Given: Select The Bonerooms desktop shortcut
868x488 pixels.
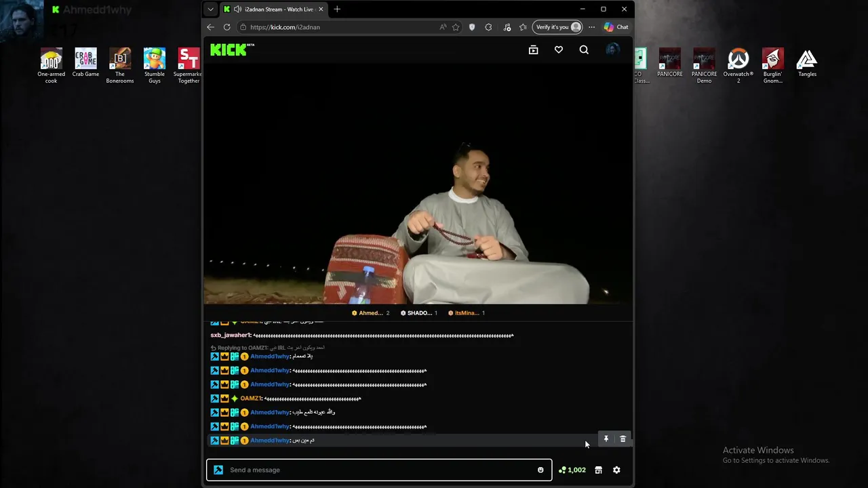Looking at the screenshot, I should [120, 65].
